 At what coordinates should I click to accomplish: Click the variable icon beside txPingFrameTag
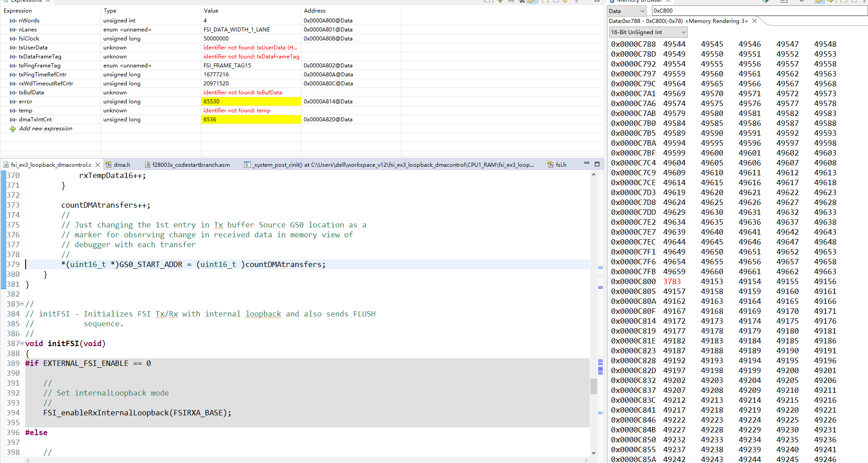click(x=13, y=66)
